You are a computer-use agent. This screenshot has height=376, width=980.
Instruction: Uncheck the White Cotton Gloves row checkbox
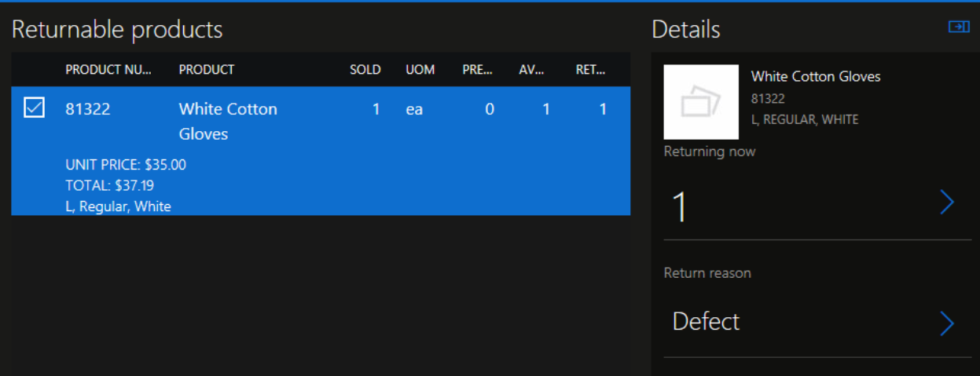(34, 108)
